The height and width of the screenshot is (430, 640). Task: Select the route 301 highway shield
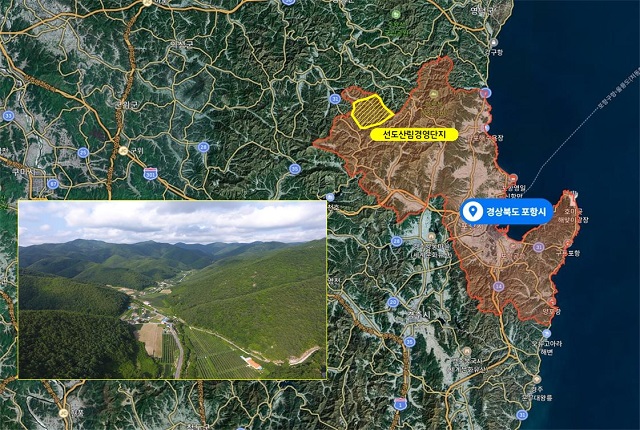click(x=151, y=173)
